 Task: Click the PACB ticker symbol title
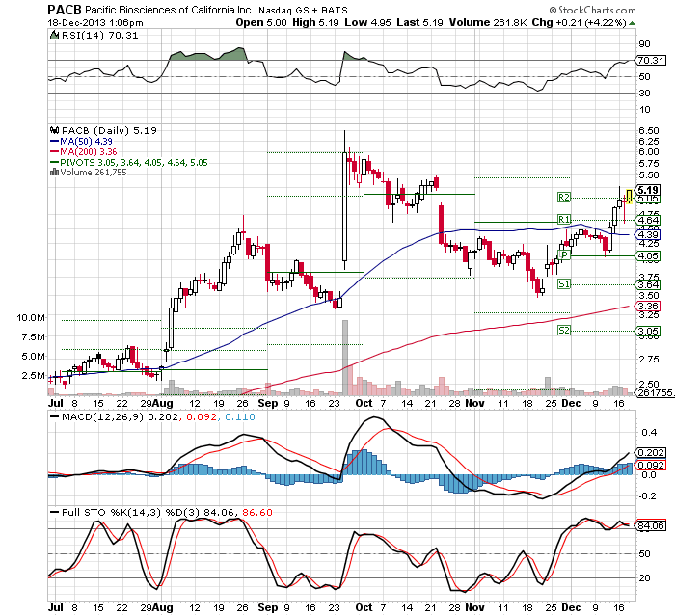coord(65,10)
